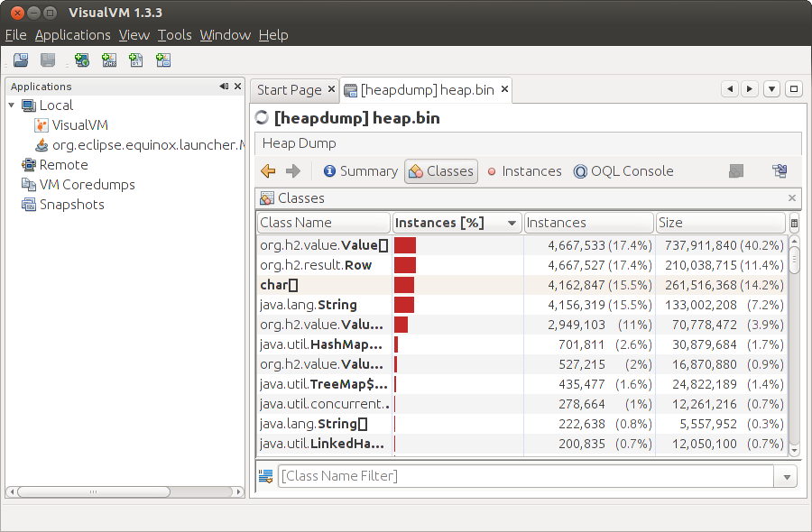Minimize the Applications panel
Screen dimensions: 812x532
click(x=224, y=87)
